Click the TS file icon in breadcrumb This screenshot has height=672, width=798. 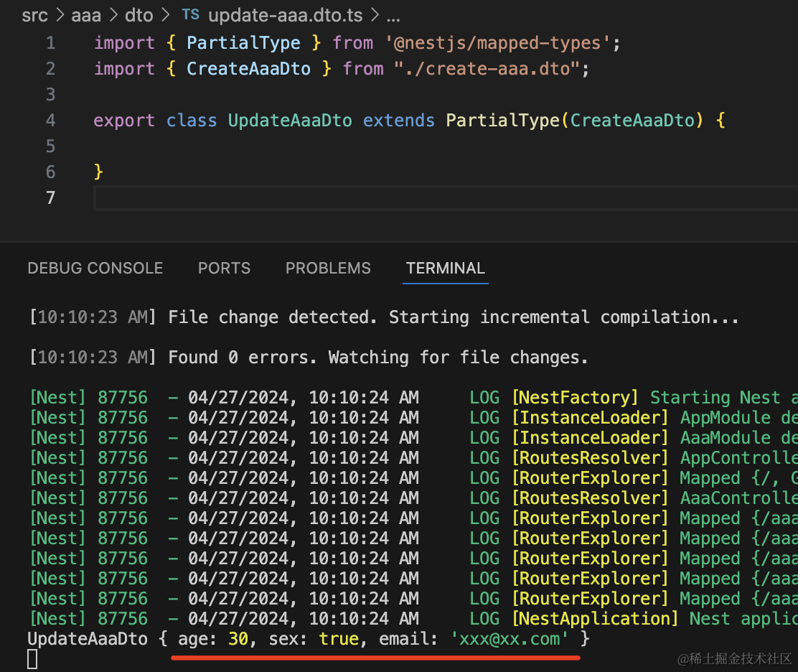click(190, 15)
